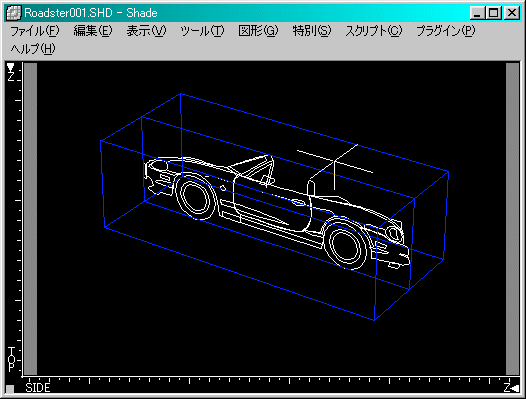This screenshot has height=399, width=526.
Task: Open the スクリプト(C) menu
Action: pyautogui.click(x=374, y=31)
